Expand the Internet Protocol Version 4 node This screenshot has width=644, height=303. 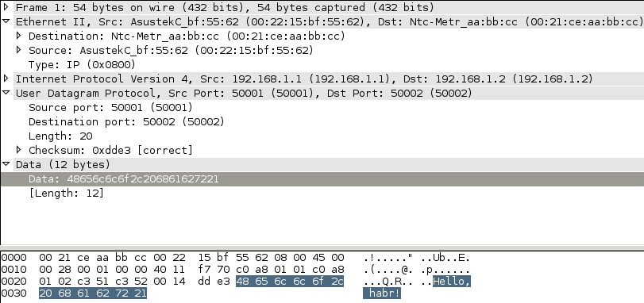(6, 79)
